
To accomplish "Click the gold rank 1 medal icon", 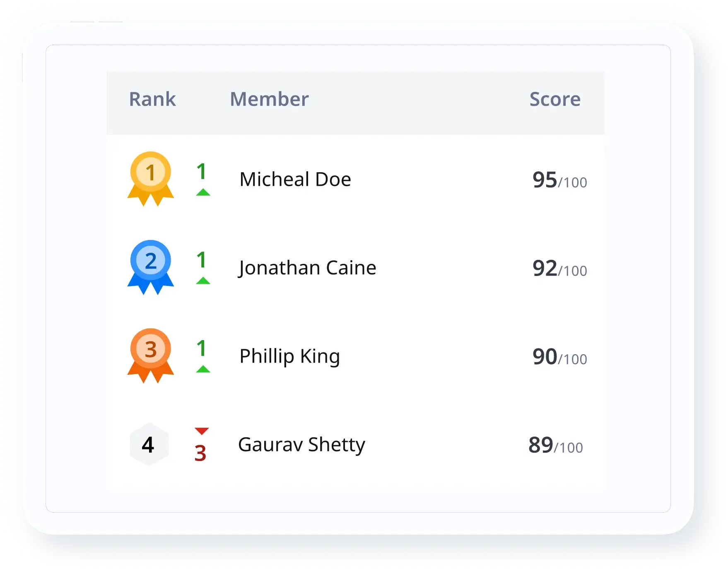I will coord(151,178).
